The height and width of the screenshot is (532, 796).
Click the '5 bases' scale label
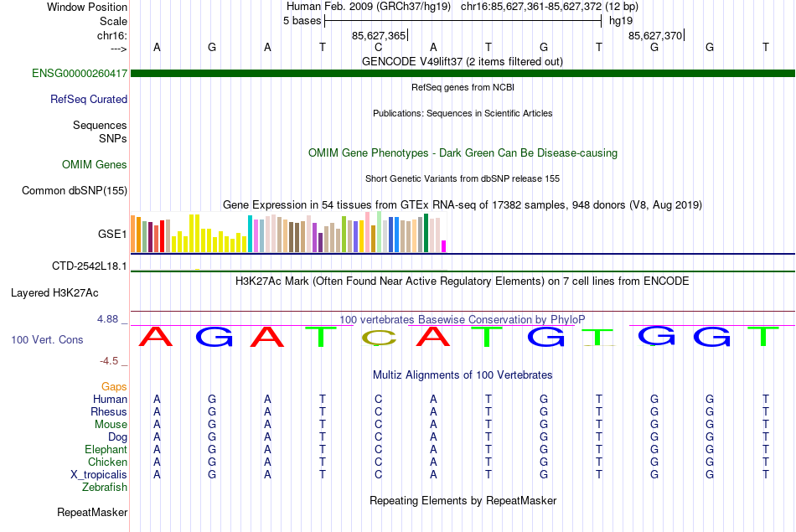(x=302, y=21)
